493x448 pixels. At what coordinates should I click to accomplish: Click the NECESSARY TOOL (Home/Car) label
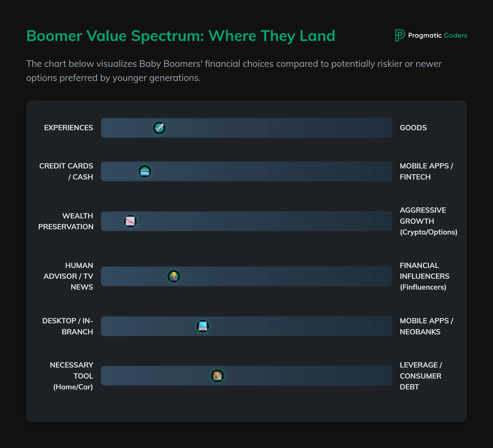click(72, 376)
